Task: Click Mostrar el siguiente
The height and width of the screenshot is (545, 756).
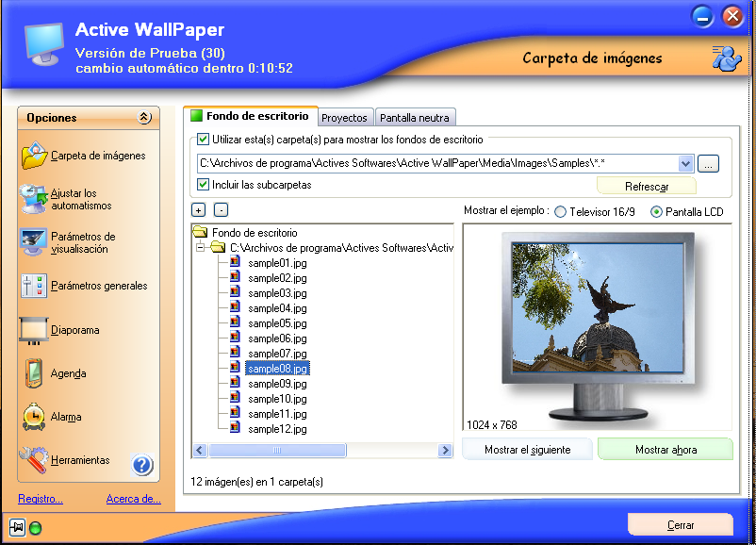Action: 528,450
